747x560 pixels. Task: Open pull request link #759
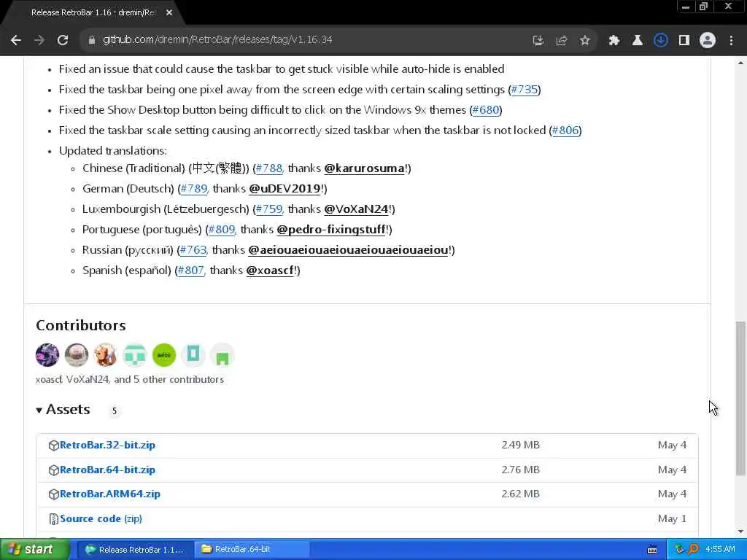pyautogui.click(x=269, y=209)
